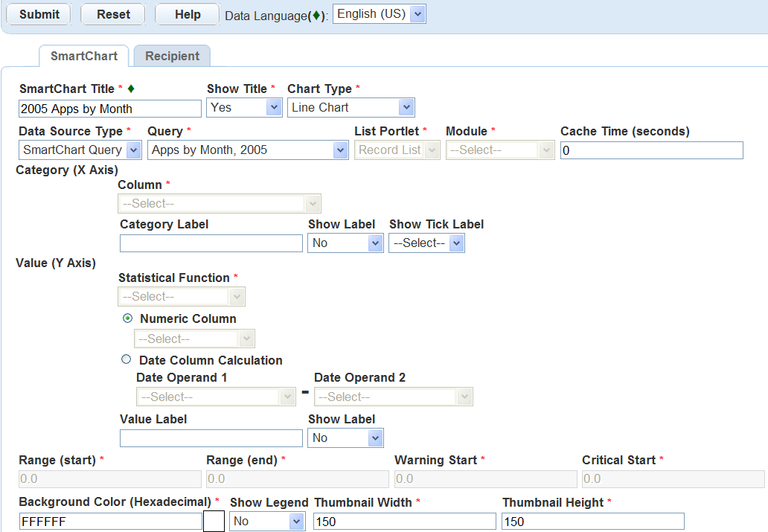This screenshot has width=768, height=532.
Task: Select the Numeric Column radio button
Action: point(127,318)
